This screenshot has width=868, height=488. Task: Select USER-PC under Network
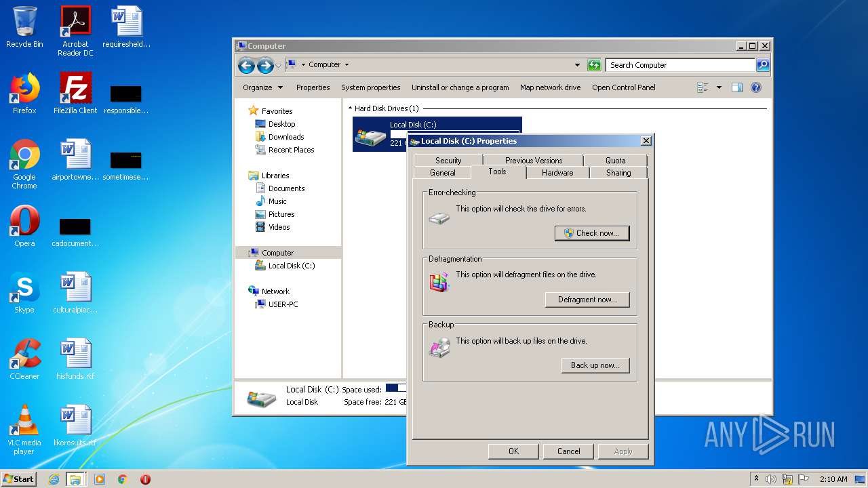[277, 304]
